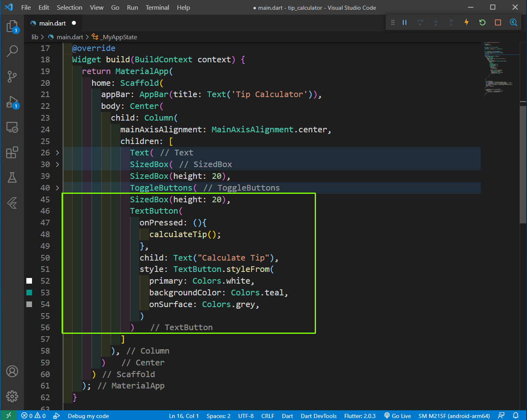Open the Testing flask view
Viewport: 527px width, 420px height.
pos(12,177)
